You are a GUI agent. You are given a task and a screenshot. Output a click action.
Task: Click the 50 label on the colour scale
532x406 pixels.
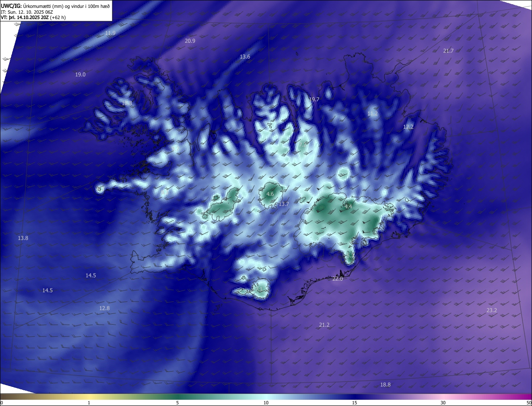coord(529,403)
